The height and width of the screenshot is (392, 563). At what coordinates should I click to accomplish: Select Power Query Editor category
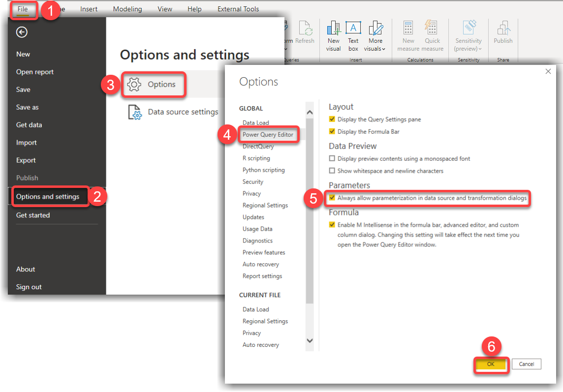click(268, 135)
